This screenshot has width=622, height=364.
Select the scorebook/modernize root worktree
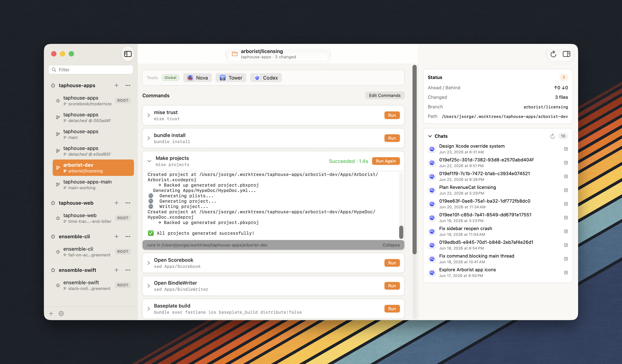(93, 101)
